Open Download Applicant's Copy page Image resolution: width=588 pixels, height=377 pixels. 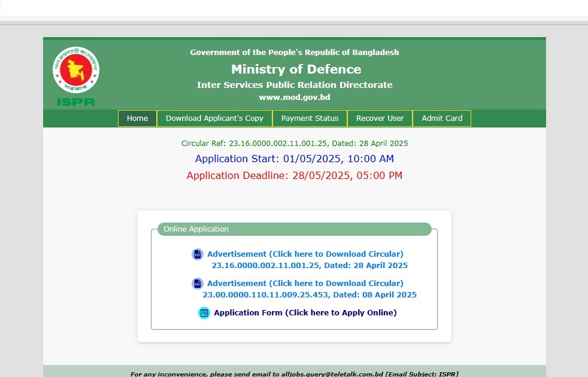(x=214, y=118)
